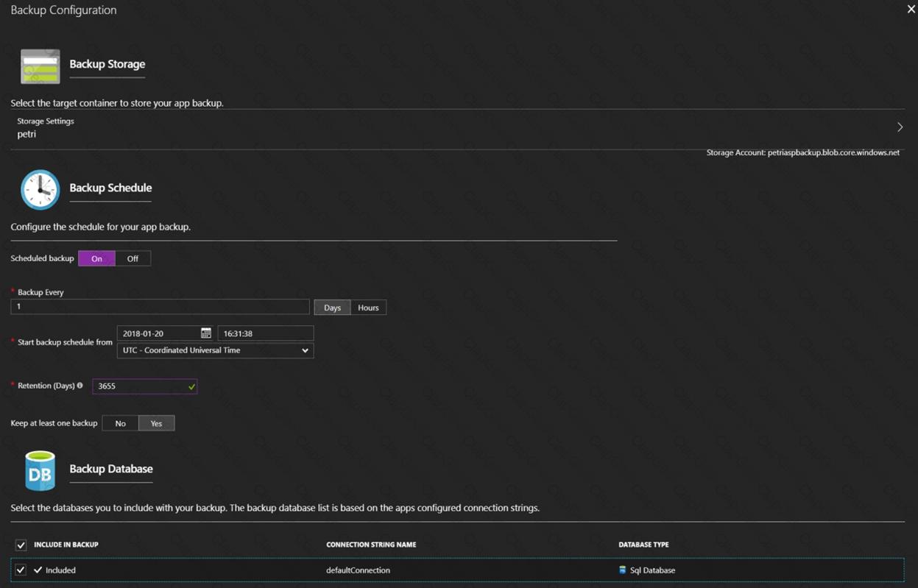Image resolution: width=918 pixels, height=588 pixels.
Task: Click the Retention info tooltip icon
Action: click(x=80, y=386)
